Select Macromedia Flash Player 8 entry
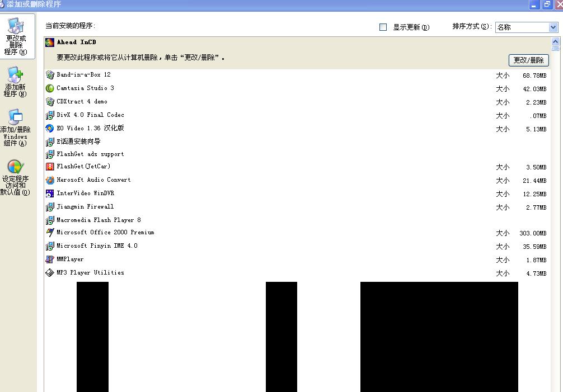 (x=297, y=220)
